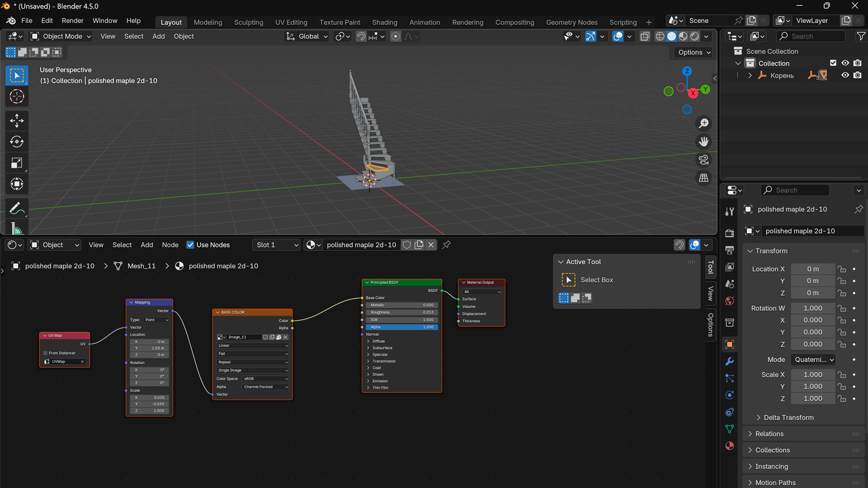
Task: Click the Scale X value field
Action: pos(813,375)
